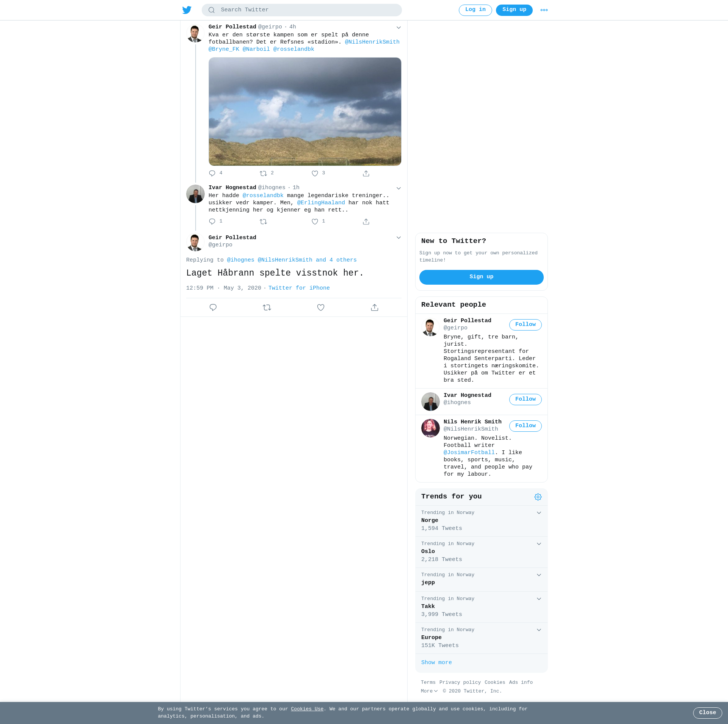728x724 pixels.
Task: Open the Cookies footer link
Action: tap(495, 682)
